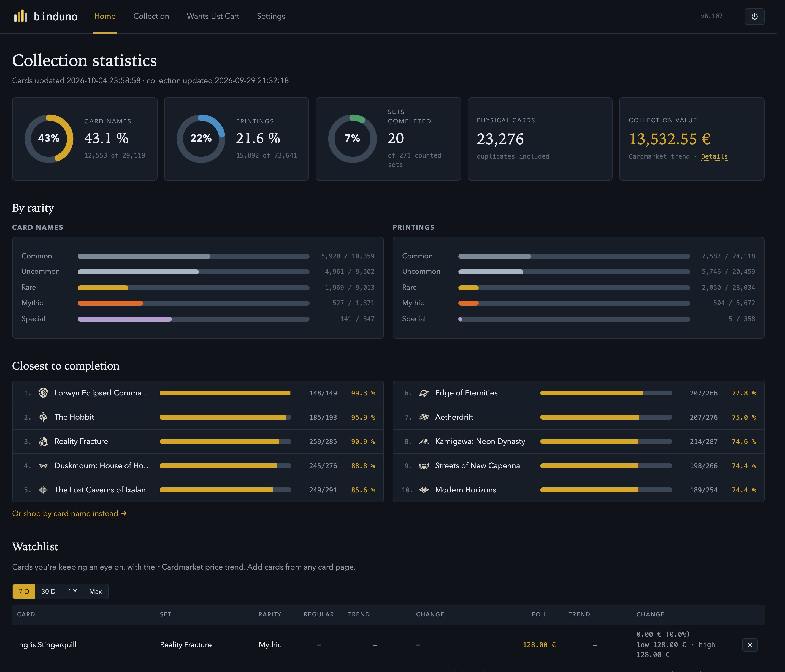Open the Streets of New Capenna name
The height and width of the screenshot is (672, 785).
pyautogui.click(x=477, y=465)
